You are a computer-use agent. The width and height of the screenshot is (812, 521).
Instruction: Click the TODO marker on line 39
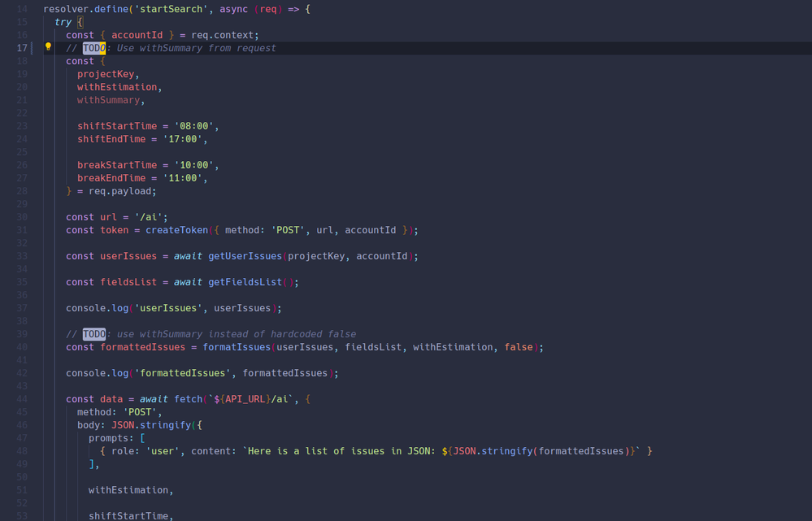[93, 334]
